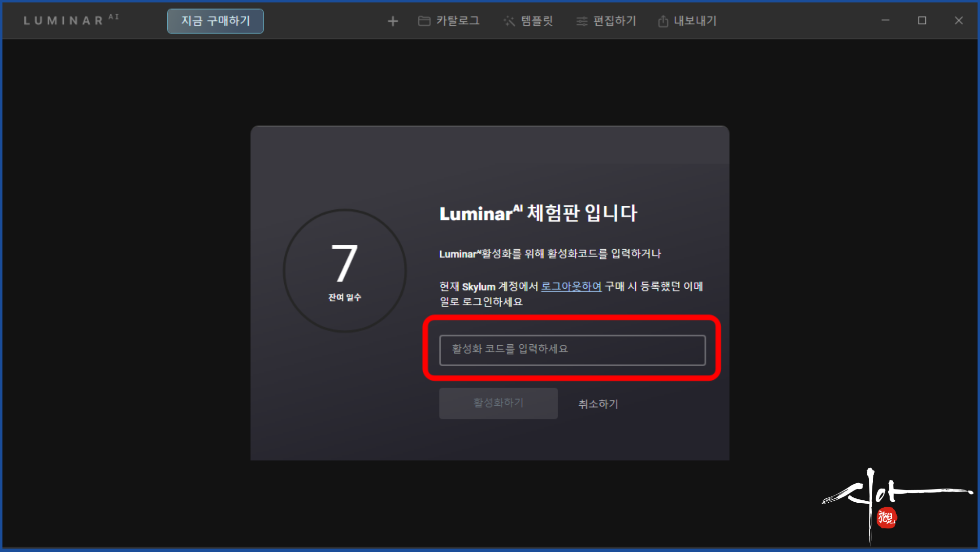Open the 편집하기 tab
This screenshot has height=552, width=980.
[606, 21]
